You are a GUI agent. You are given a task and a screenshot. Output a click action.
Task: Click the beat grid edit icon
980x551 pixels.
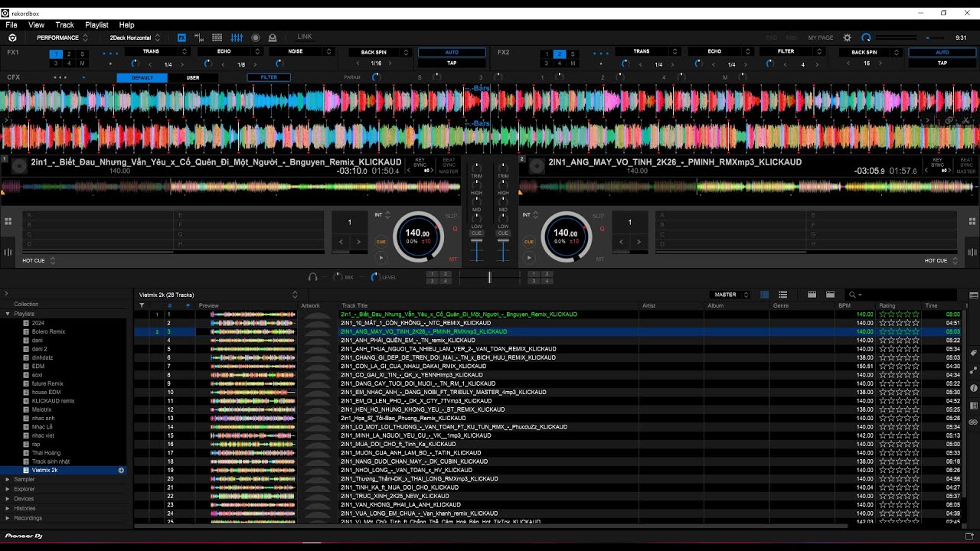[x=199, y=37]
